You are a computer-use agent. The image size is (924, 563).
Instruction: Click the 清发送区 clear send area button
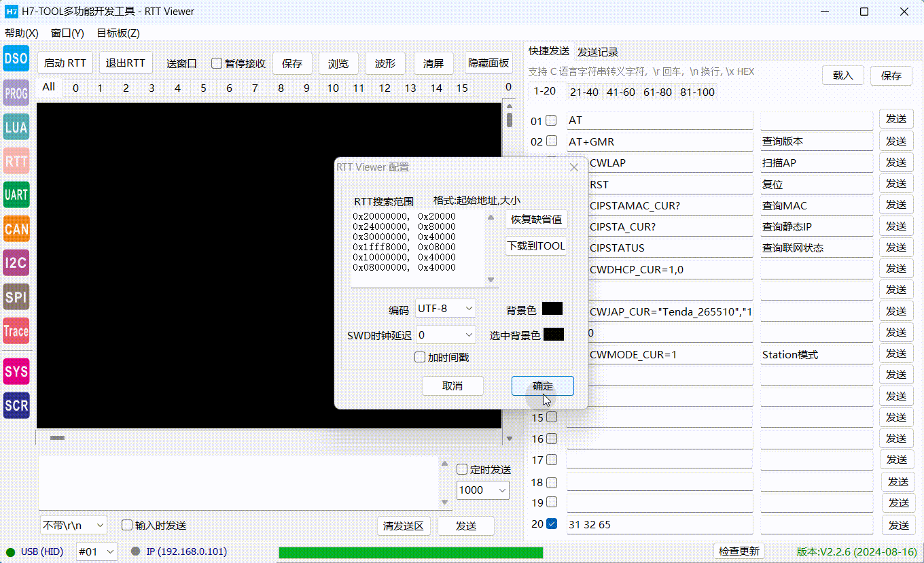point(404,526)
